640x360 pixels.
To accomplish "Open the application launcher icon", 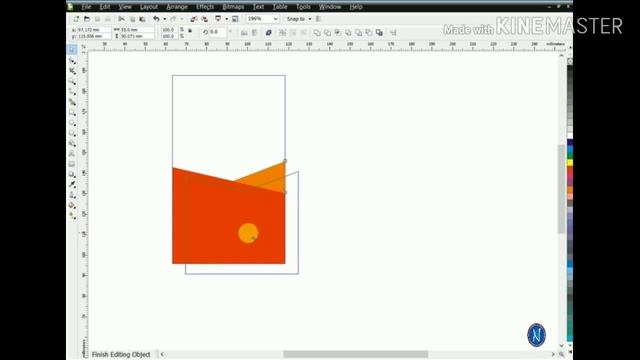I will pos(218,19).
